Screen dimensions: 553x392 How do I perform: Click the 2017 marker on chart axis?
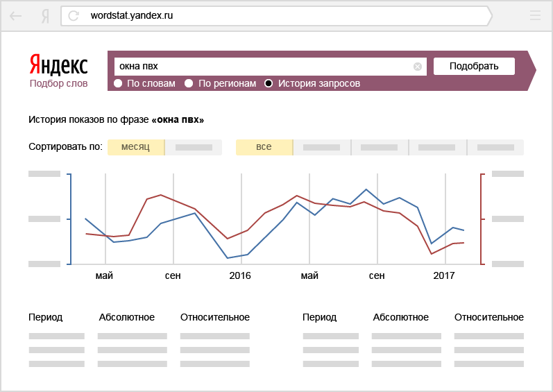click(444, 275)
